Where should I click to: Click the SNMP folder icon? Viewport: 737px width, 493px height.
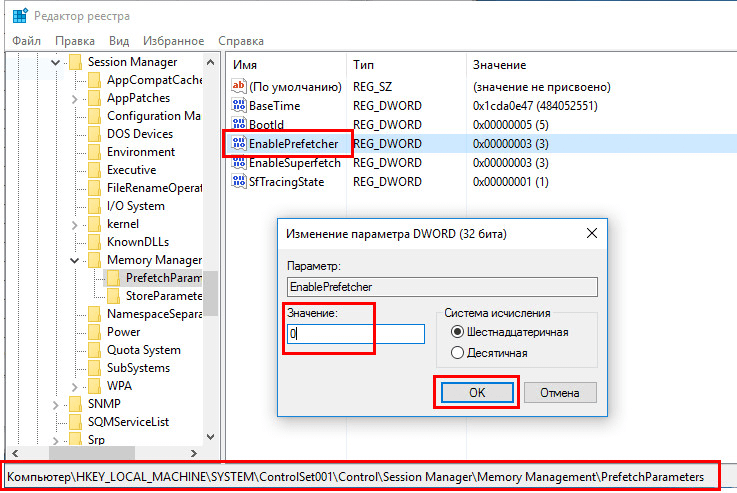pos(76,404)
